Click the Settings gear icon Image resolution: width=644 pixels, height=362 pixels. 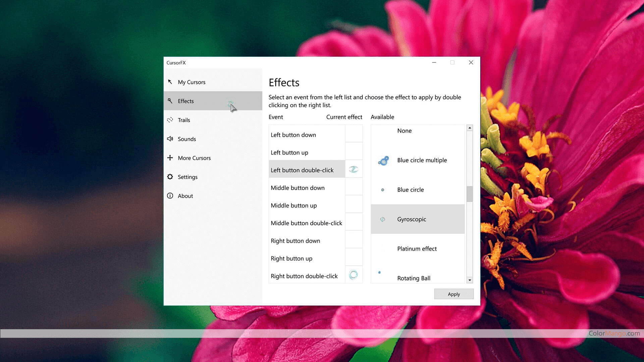click(x=170, y=177)
